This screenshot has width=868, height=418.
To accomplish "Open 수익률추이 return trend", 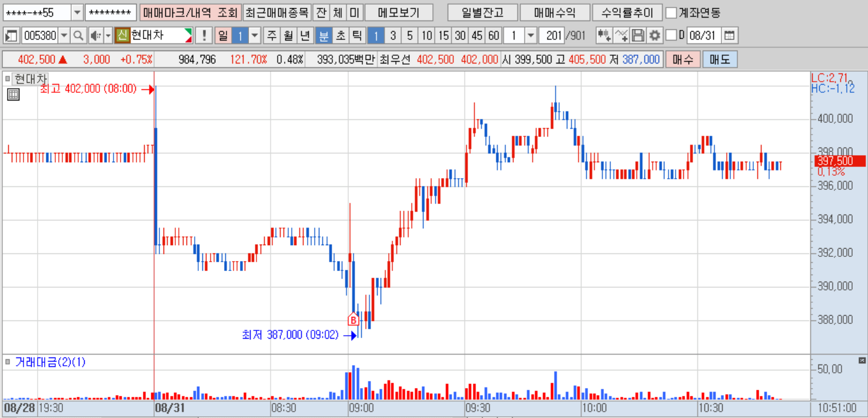I will point(627,12).
